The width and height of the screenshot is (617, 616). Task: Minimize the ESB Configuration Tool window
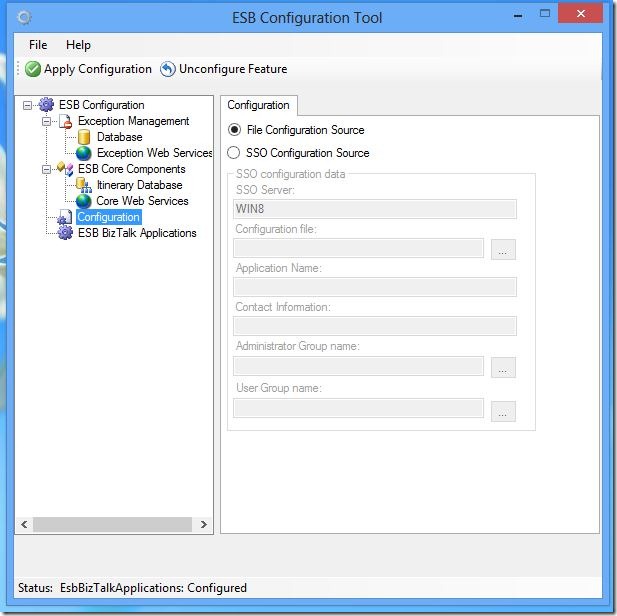pos(518,16)
